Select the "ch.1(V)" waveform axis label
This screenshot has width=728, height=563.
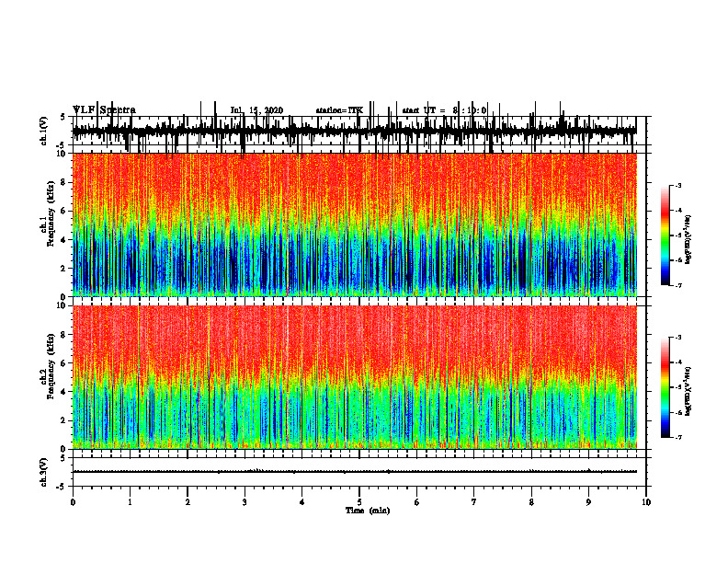click(x=44, y=131)
